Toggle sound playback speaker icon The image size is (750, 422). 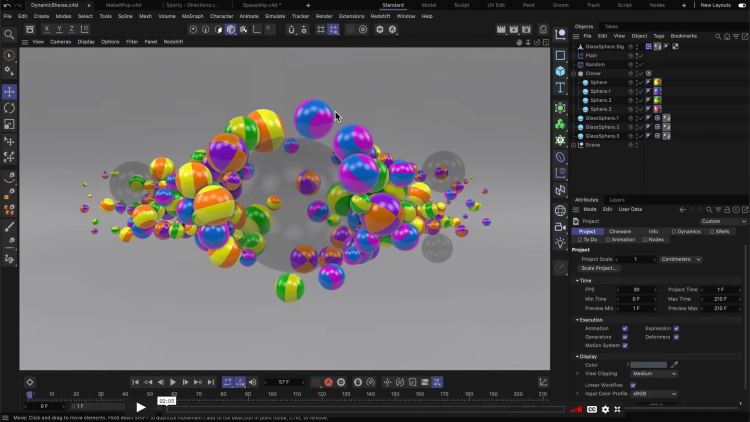tap(253, 382)
